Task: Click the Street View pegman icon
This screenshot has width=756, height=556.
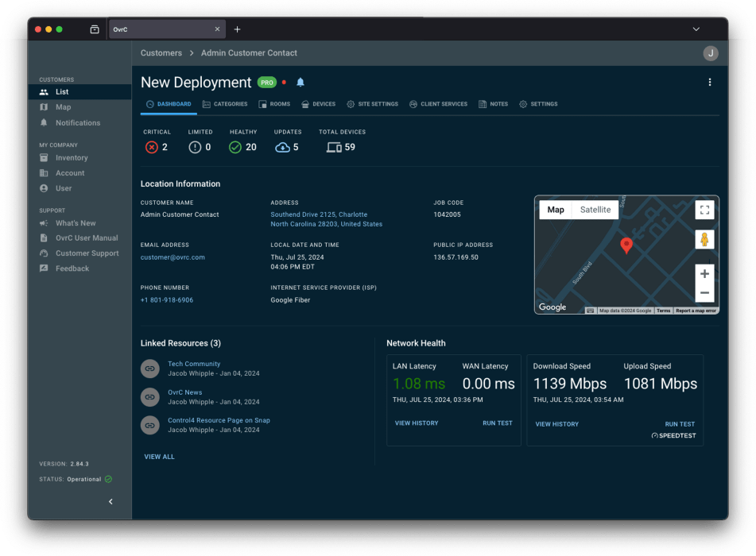Action: click(x=704, y=239)
